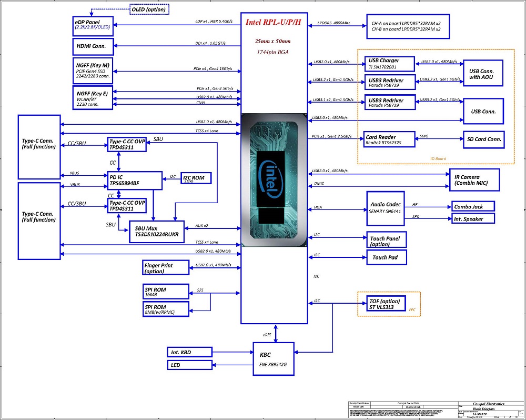Select the NGFF (Key M) SSD block

(x=92, y=71)
